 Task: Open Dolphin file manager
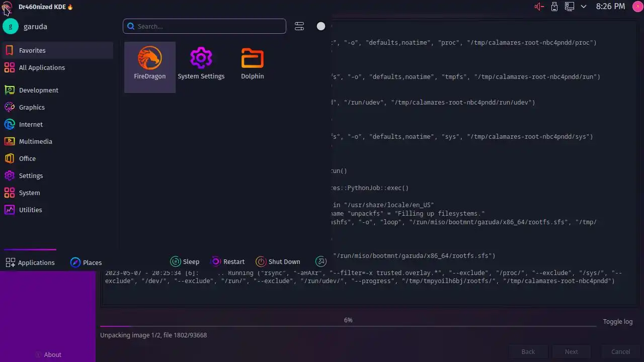(252, 67)
